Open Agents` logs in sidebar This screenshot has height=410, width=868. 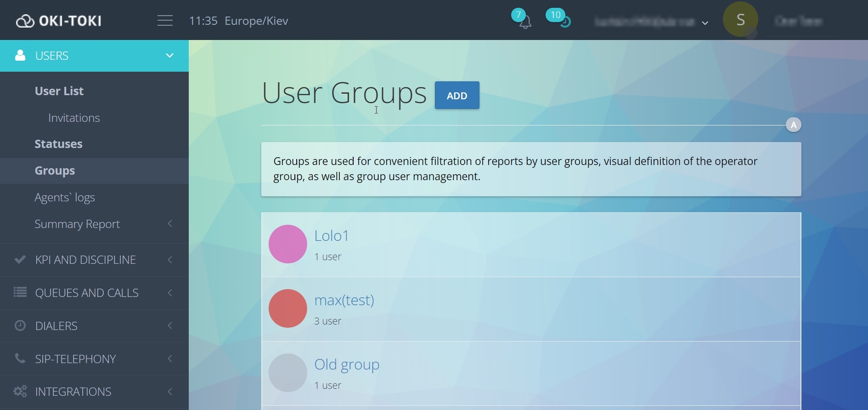(65, 197)
